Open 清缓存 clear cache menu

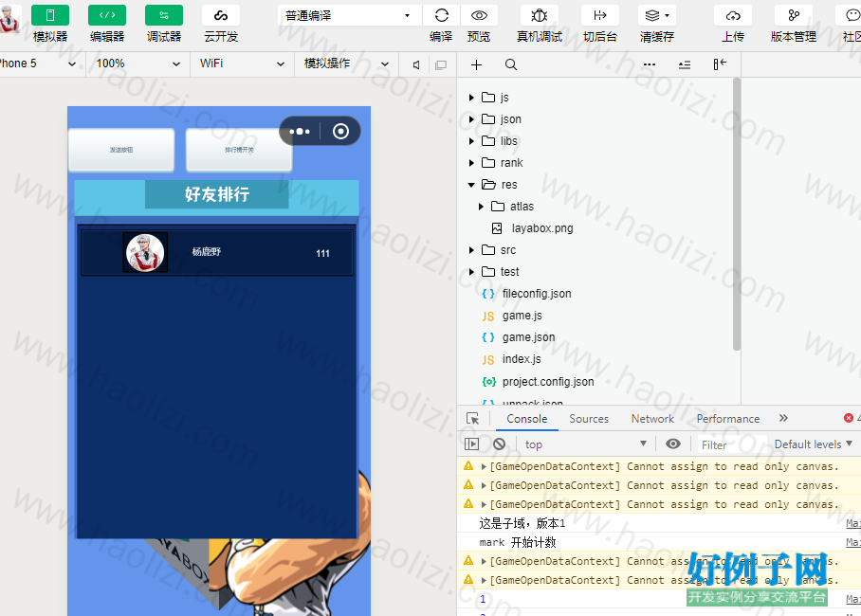pyautogui.click(x=657, y=15)
